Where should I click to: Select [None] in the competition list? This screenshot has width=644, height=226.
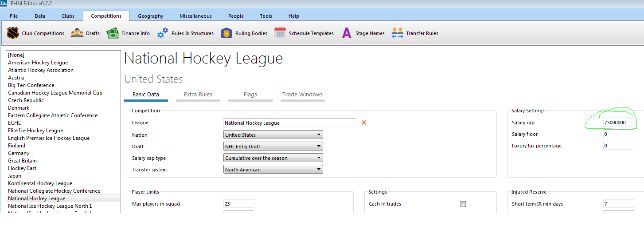(63, 55)
